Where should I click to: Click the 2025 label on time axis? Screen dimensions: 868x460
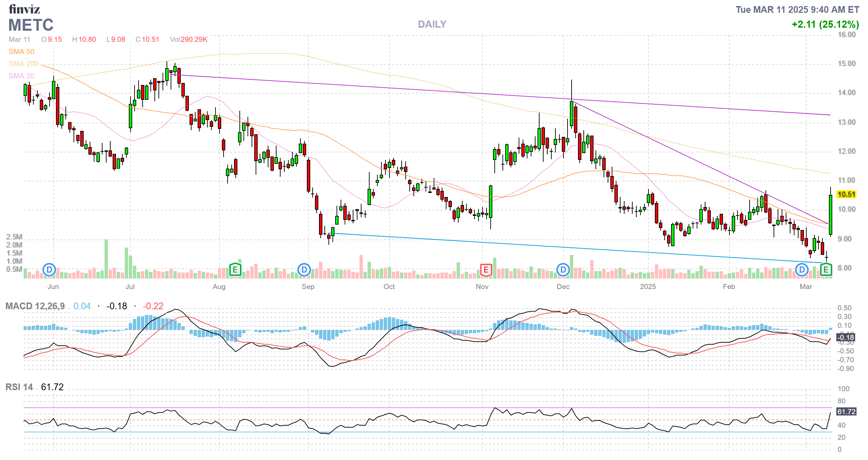(x=648, y=287)
